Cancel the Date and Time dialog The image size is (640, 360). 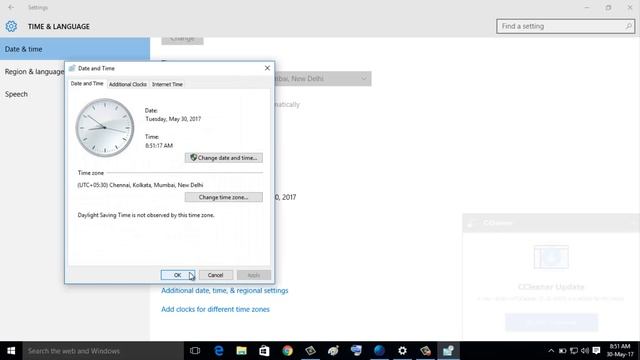(x=216, y=275)
